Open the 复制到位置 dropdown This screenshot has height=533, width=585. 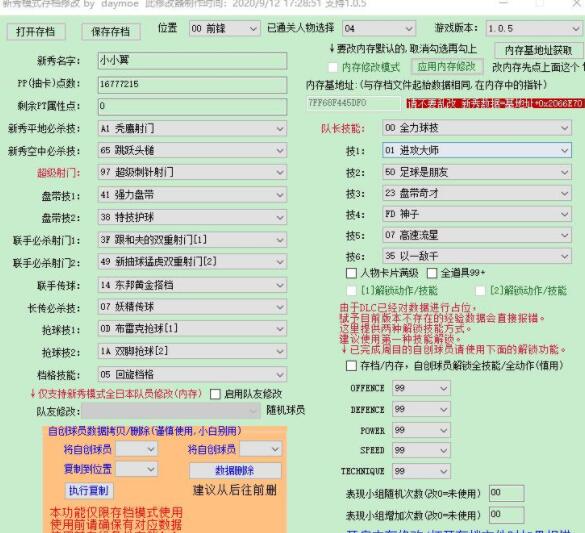pyautogui.click(x=137, y=469)
